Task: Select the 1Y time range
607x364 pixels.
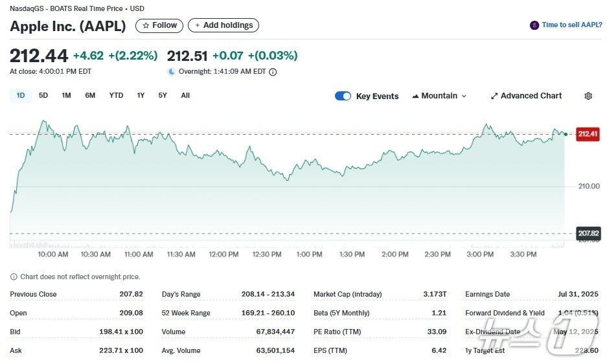Action: (x=141, y=96)
